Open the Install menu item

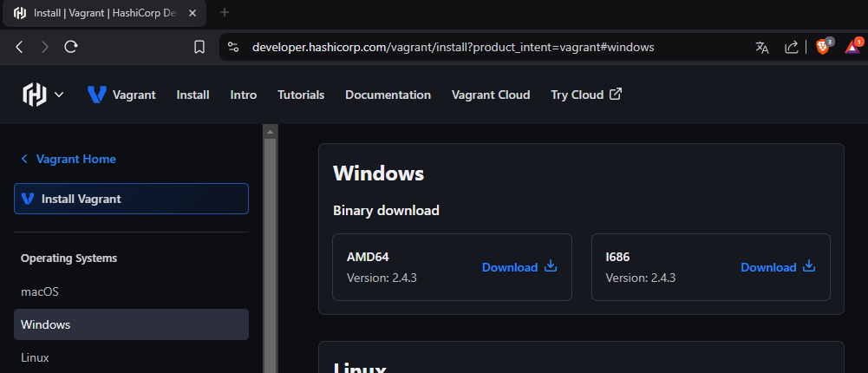(193, 95)
